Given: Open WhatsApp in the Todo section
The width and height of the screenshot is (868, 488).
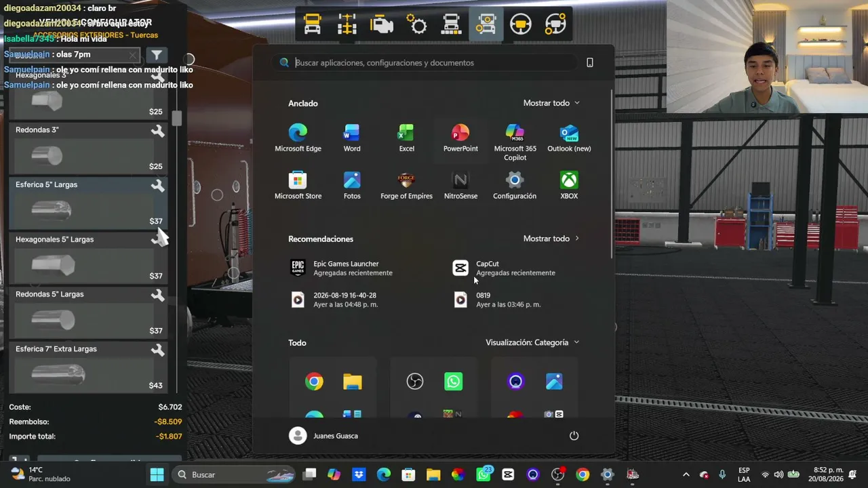Looking at the screenshot, I should (453, 382).
